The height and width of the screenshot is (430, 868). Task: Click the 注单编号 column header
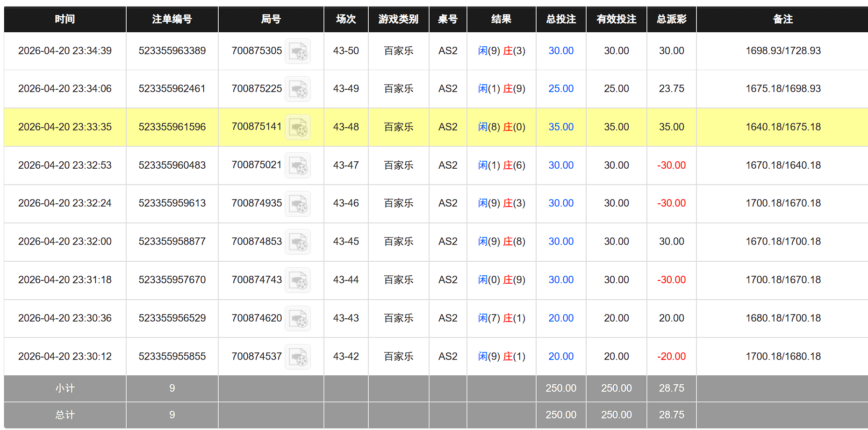click(172, 19)
